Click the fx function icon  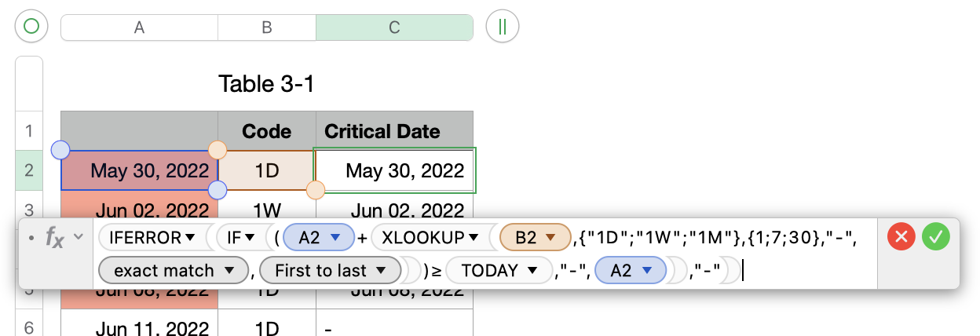point(55,238)
